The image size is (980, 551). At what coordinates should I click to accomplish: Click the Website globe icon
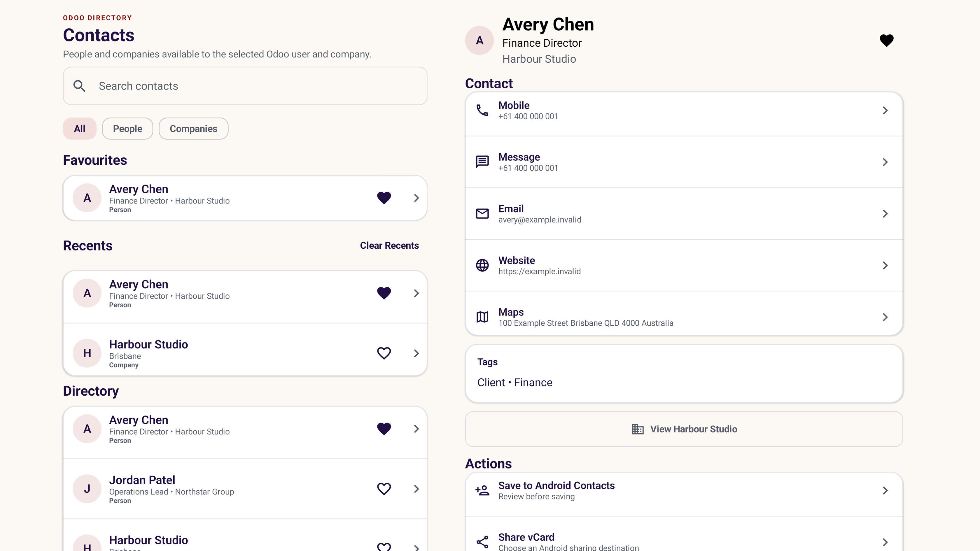pos(482,265)
